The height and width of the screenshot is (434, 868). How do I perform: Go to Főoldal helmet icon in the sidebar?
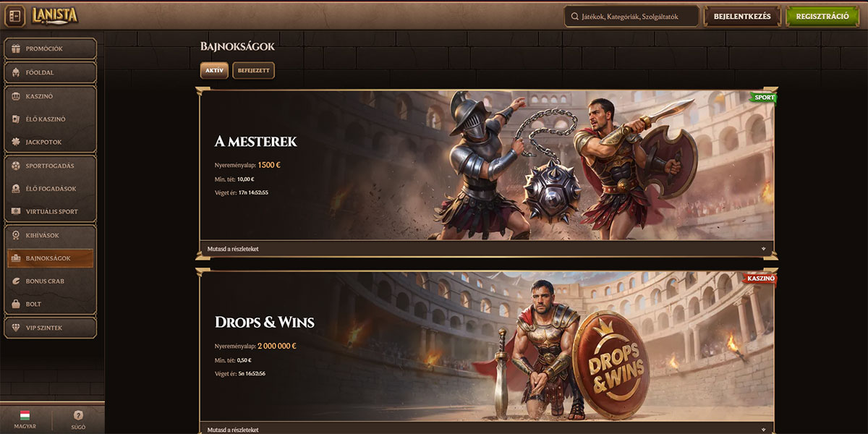[16, 72]
